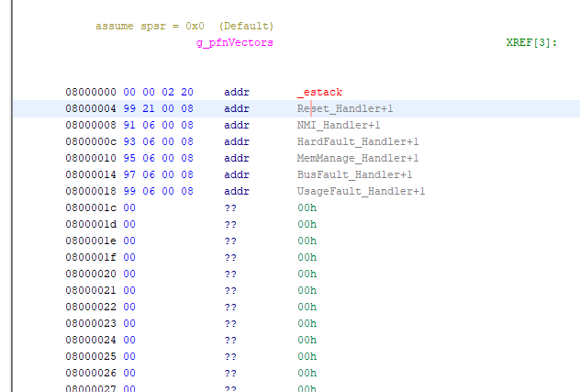The width and height of the screenshot is (580, 392).
Task: Click the UsageFault_Handler+1 operand
Action: (x=361, y=192)
